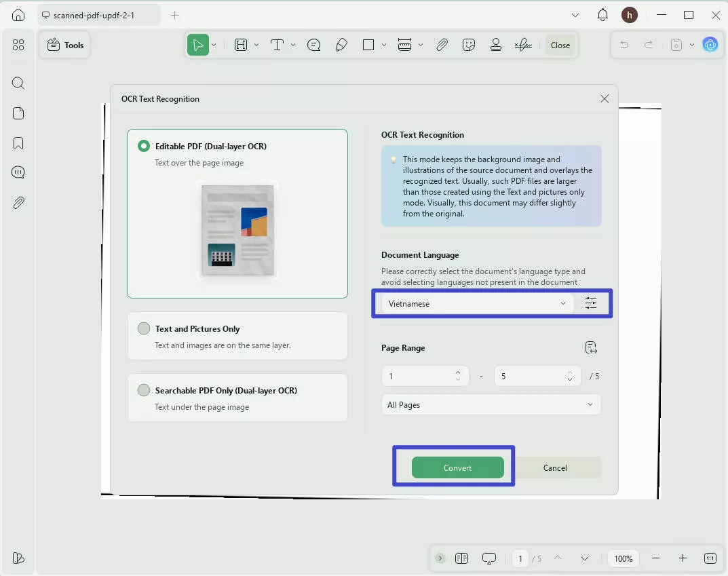728x576 pixels.
Task: Open the bookmarks sidebar panel
Action: tap(18, 143)
